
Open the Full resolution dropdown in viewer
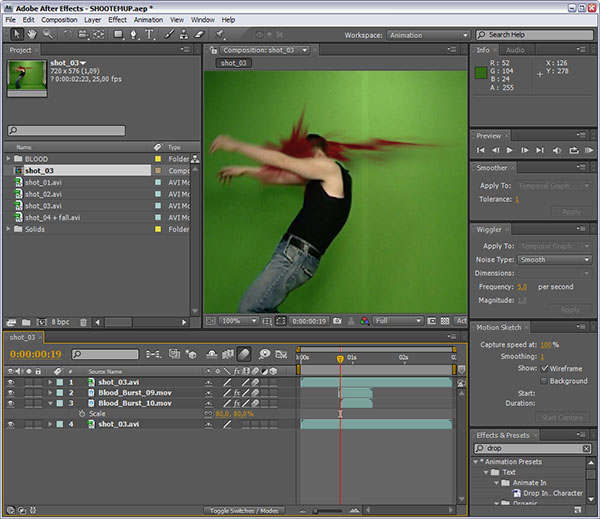397,321
